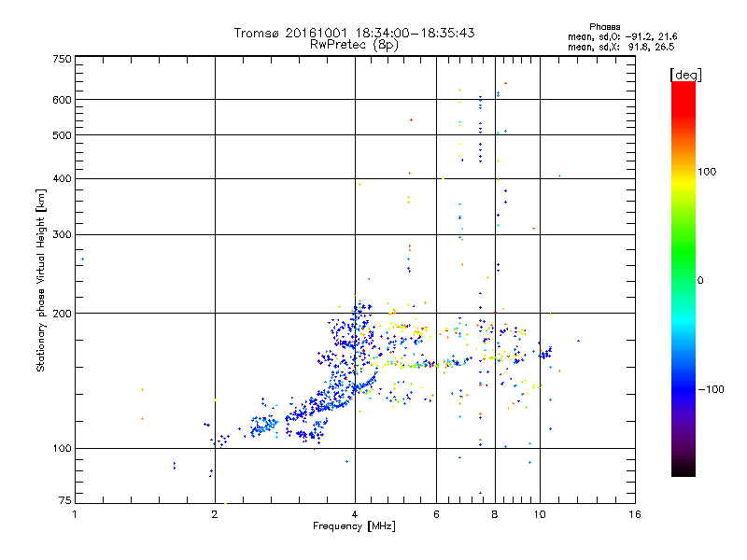The image size is (747, 560).
Task: Click y-axis label '75'
Action: tap(65, 500)
